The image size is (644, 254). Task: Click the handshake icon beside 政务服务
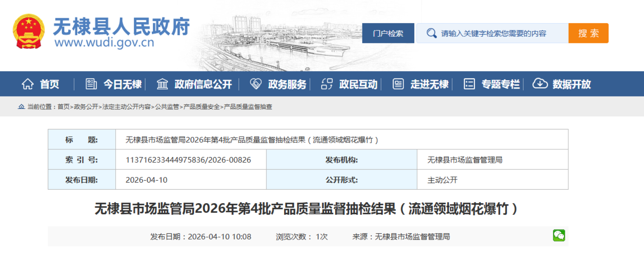point(256,84)
